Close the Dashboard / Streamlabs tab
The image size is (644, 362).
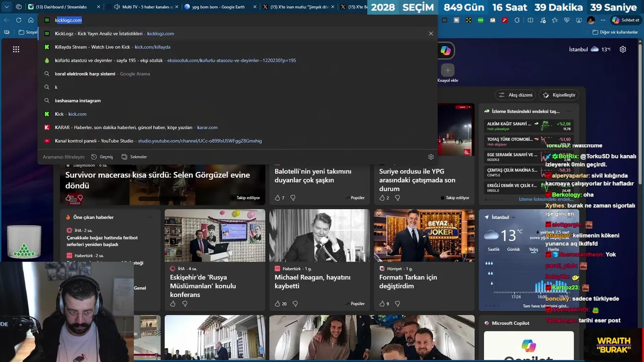[99, 7]
